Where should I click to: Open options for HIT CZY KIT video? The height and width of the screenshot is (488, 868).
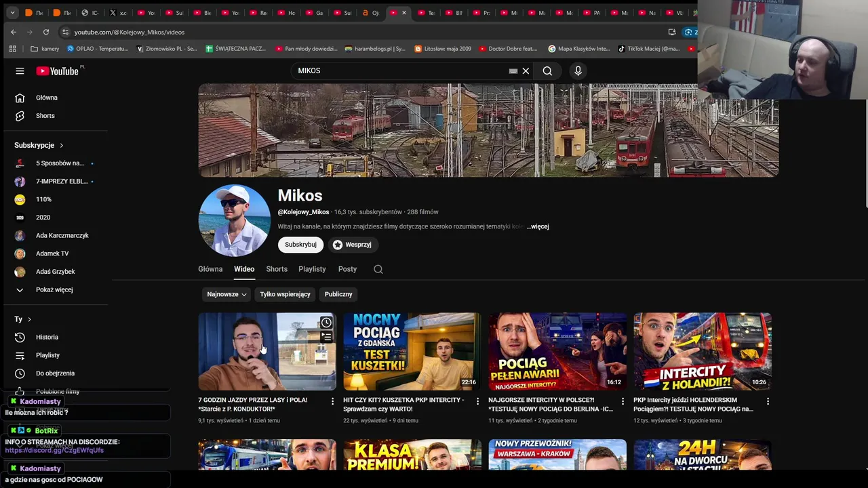[477, 401]
